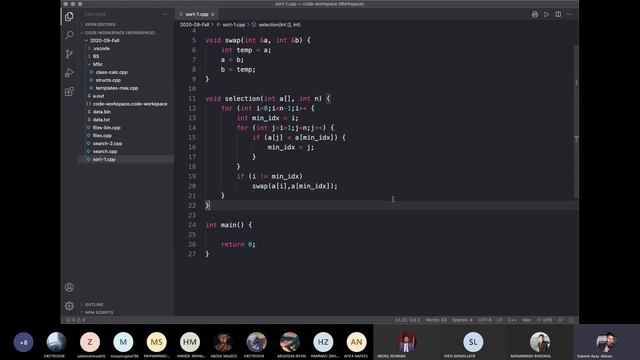The width and height of the screenshot is (640, 360).
Task: Select sort-1.cpp in the file tree
Action: [x=126, y=159]
